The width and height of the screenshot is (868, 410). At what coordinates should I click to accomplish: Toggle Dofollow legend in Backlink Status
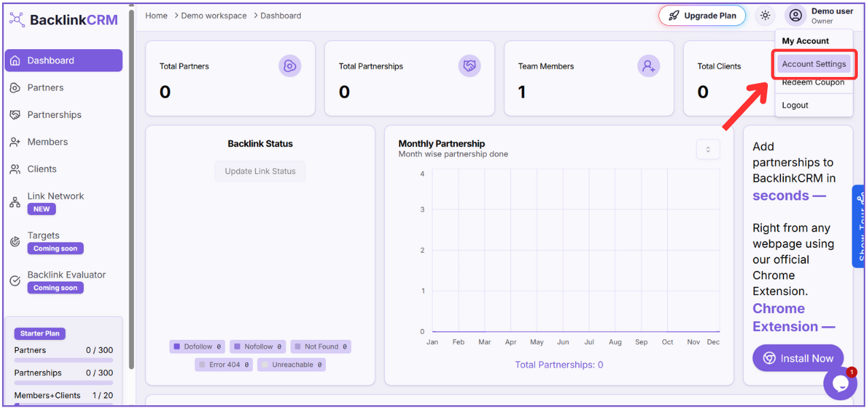pos(197,347)
